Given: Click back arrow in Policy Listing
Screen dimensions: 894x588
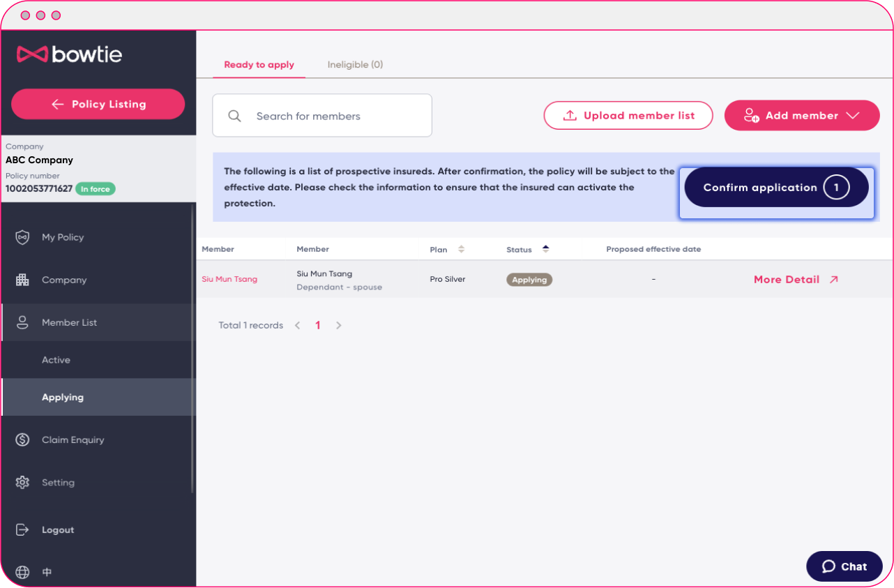Looking at the screenshot, I should coord(58,104).
